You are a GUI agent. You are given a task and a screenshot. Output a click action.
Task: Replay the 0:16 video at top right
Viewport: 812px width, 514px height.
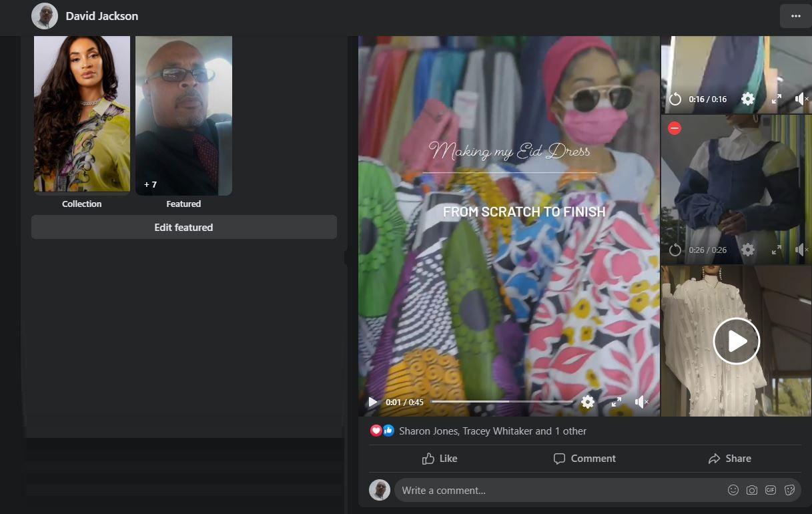tap(675, 99)
